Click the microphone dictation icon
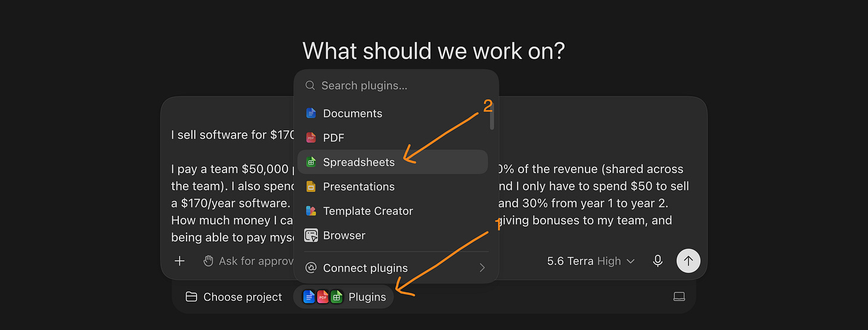This screenshot has width=868, height=330. click(658, 261)
